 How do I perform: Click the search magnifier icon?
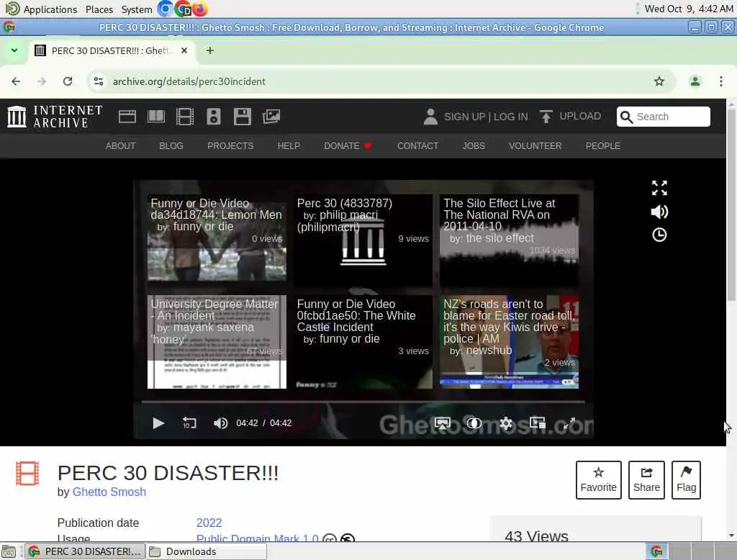(x=626, y=117)
